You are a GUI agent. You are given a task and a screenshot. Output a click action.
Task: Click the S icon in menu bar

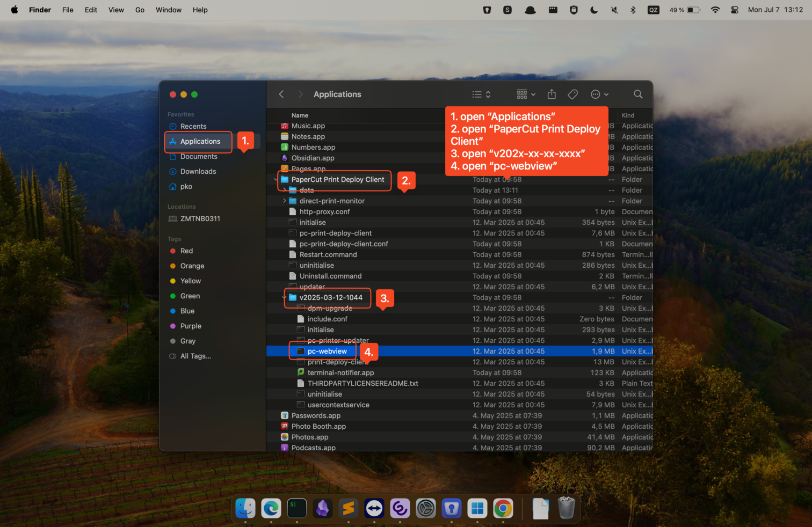(x=508, y=10)
